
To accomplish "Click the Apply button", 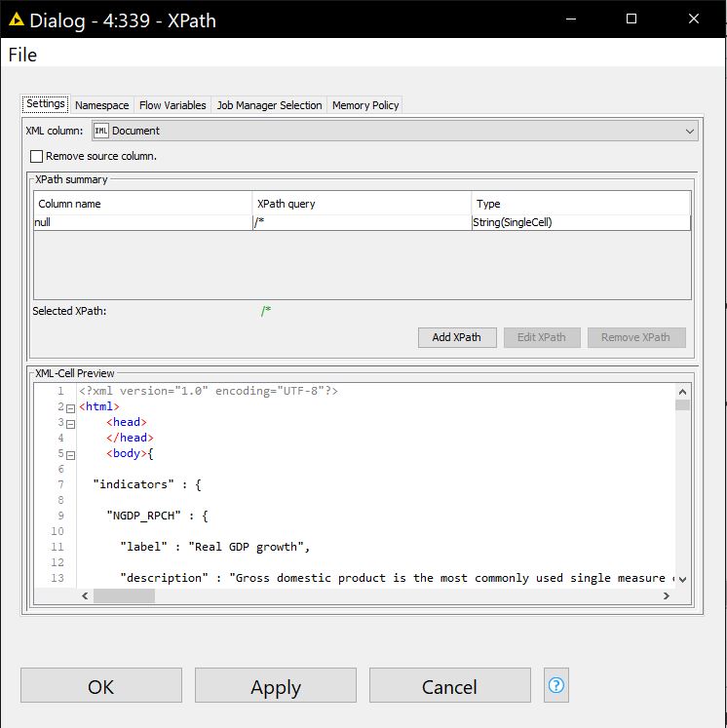I will point(276,685).
